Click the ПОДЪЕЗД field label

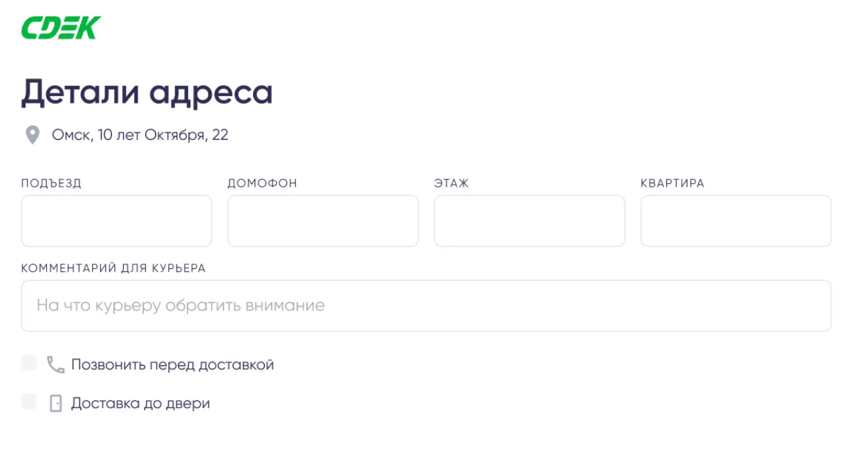(x=51, y=183)
